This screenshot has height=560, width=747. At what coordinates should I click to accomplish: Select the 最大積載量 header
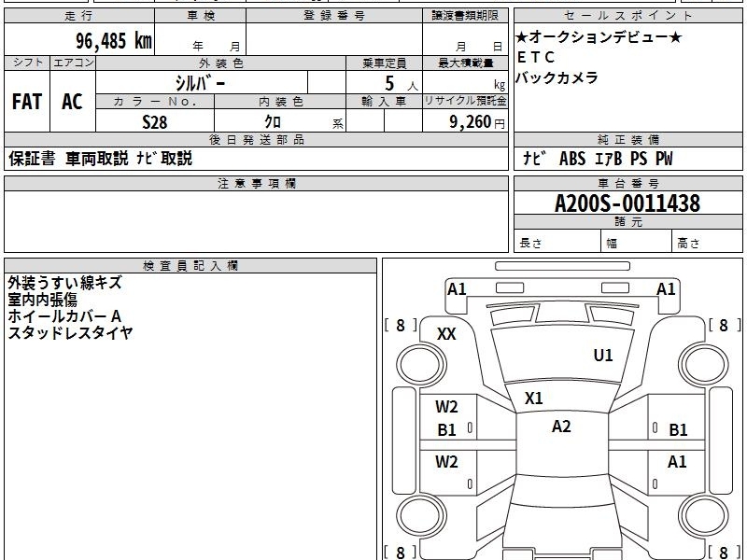pos(465,63)
